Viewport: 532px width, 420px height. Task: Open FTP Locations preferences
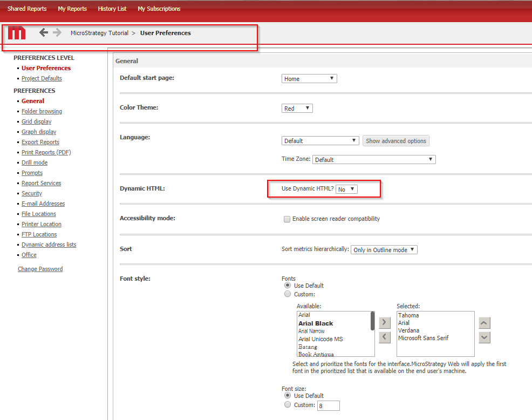(x=39, y=234)
